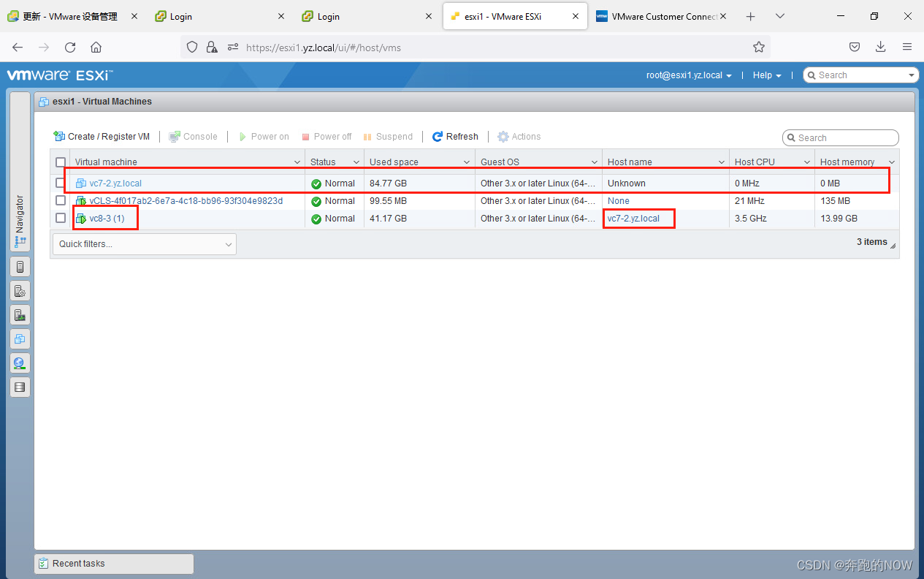Open the Monitor icon in Navigator sidebar
The height and width of the screenshot is (579, 924).
(x=20, y=315)
